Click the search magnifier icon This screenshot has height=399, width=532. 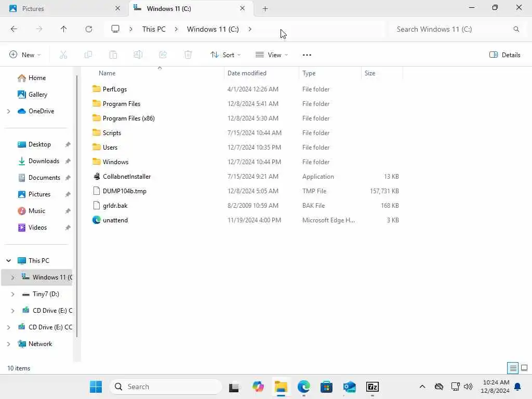pyautogui.click(x=516, y=29)
